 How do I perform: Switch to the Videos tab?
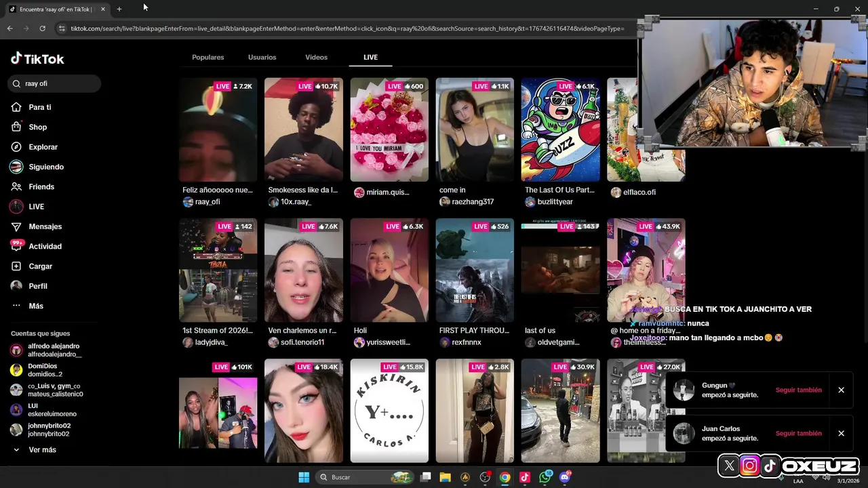pyautogui.click(x=316, y=58)
